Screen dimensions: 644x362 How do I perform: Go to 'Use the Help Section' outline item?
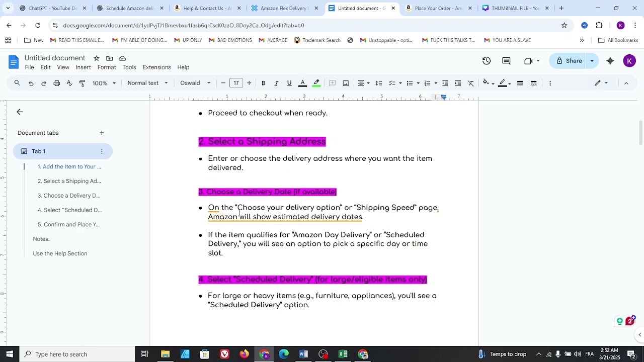[x=60, y=253]
